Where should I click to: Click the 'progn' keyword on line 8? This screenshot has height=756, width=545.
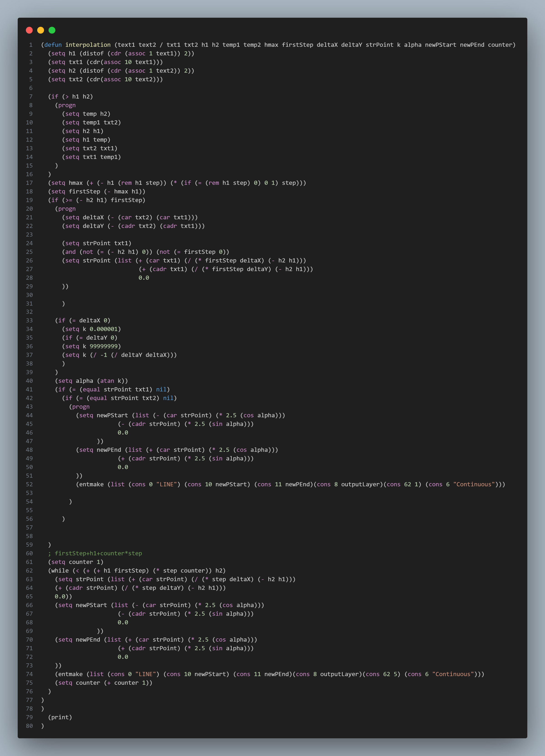[x=67, y=105]
